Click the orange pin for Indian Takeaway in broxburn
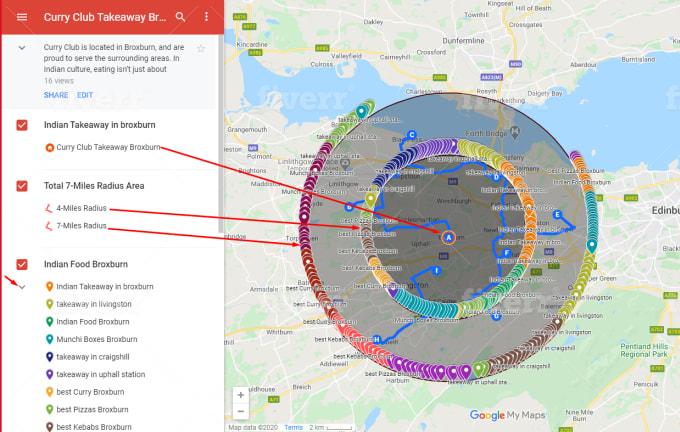The height and width of the screenshot is (432, 680). click(x=49, y=287)
